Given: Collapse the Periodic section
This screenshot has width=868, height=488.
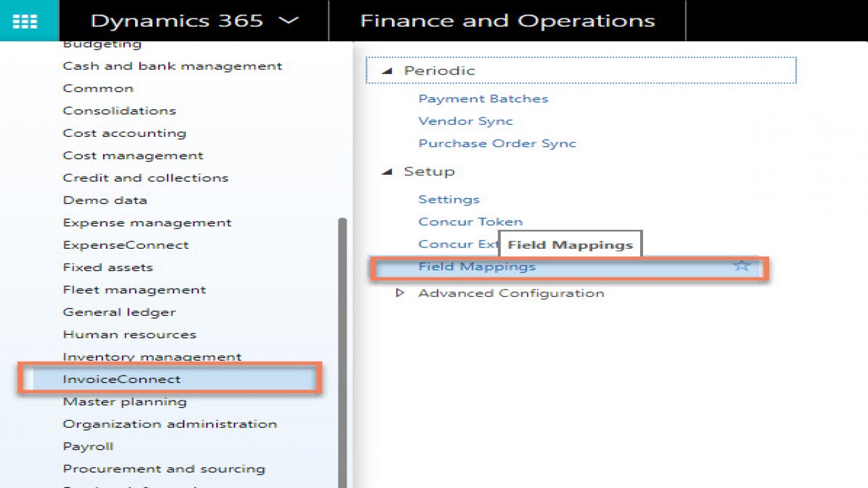Looking at the screenshot, I should [387, 71].
